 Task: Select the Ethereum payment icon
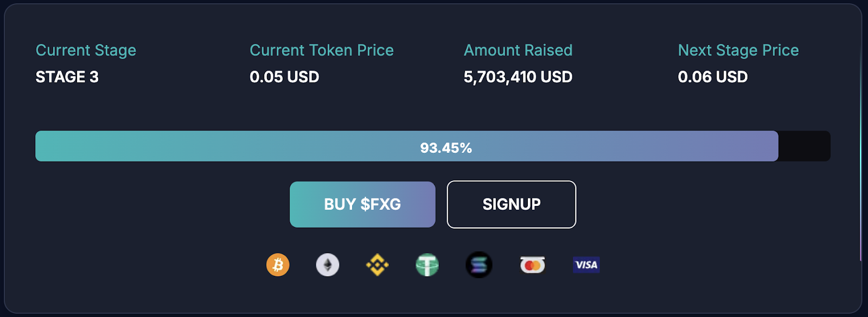click(x=328, y=265)
